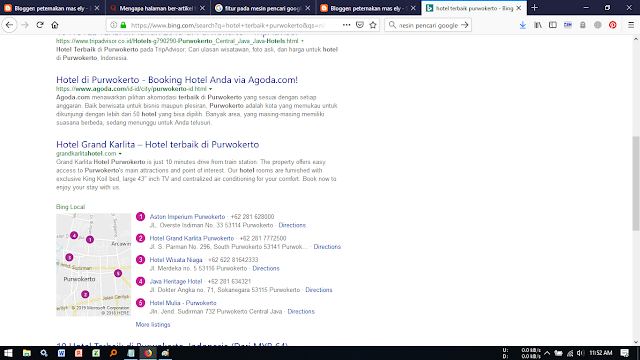Toggle the sidebar view icon

tap(553, 25)
